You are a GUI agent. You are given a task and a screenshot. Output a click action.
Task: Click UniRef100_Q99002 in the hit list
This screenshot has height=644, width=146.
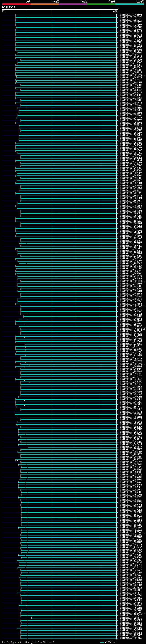coord(131,557)
